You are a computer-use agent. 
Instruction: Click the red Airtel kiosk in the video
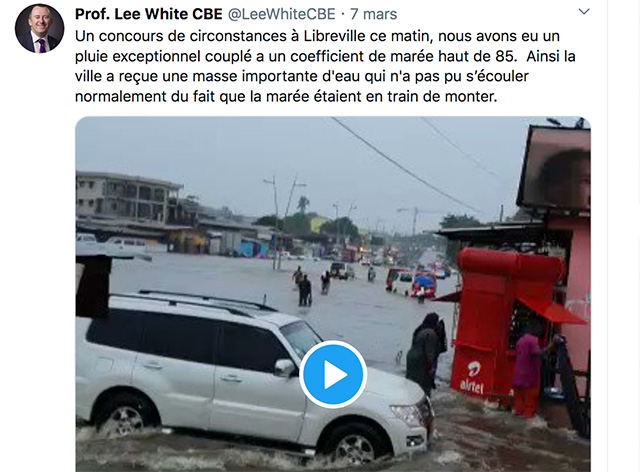tap(504, 323)
